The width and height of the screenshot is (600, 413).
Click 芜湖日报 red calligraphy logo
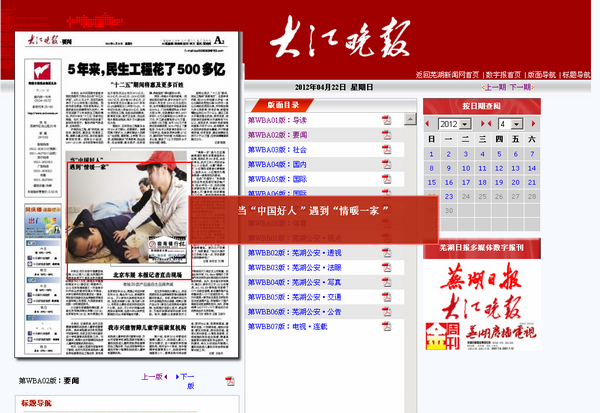click(481, 277)
